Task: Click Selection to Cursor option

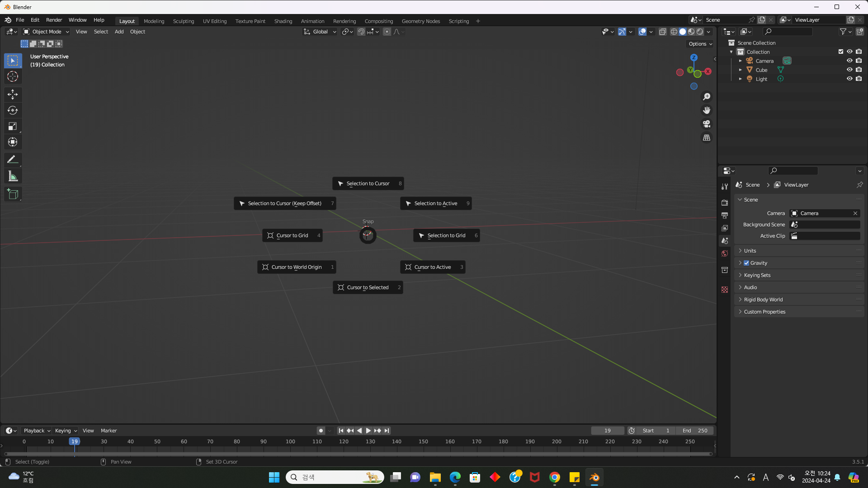Action: pos(368,183)
